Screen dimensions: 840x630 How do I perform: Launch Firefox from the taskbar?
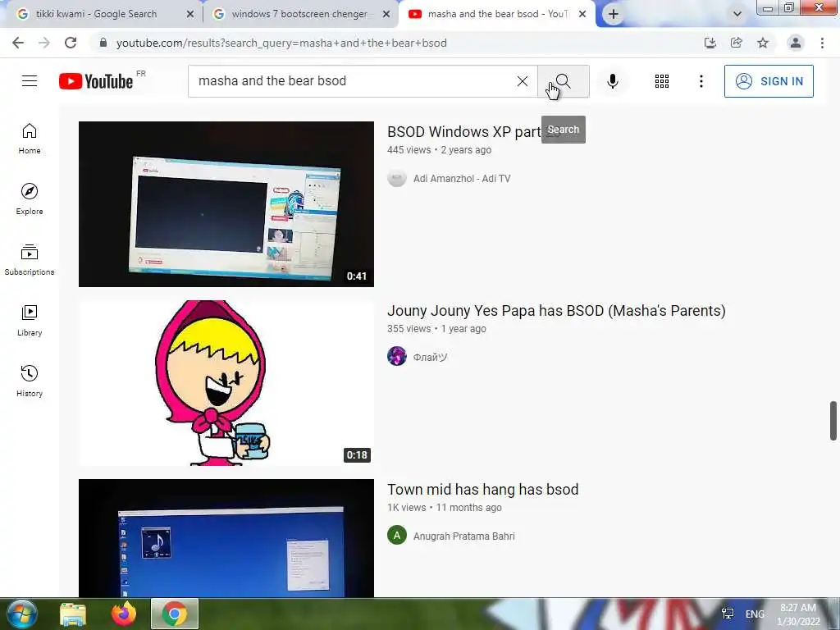pos(124,614)
